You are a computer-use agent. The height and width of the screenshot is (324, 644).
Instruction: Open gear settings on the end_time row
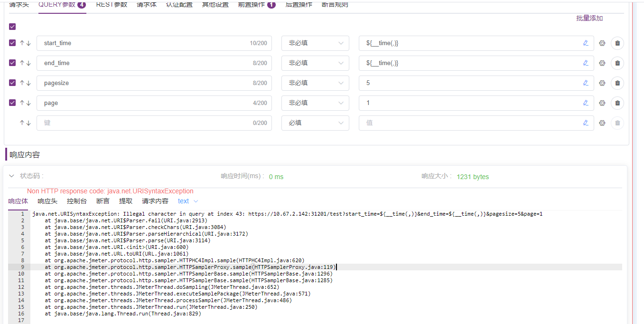pyautogui.click(x=602, y=63)
